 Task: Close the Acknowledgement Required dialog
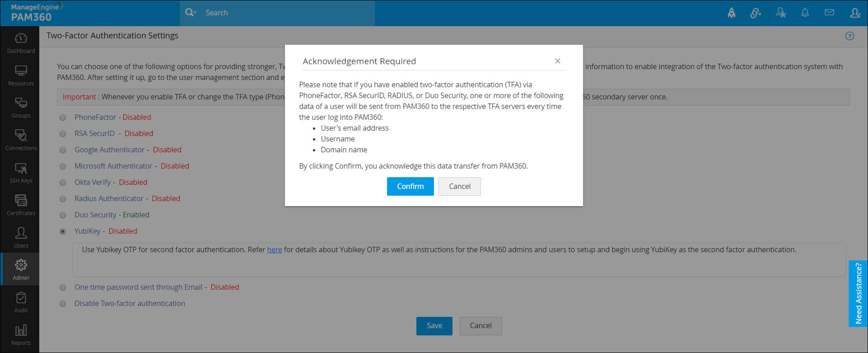558,61
